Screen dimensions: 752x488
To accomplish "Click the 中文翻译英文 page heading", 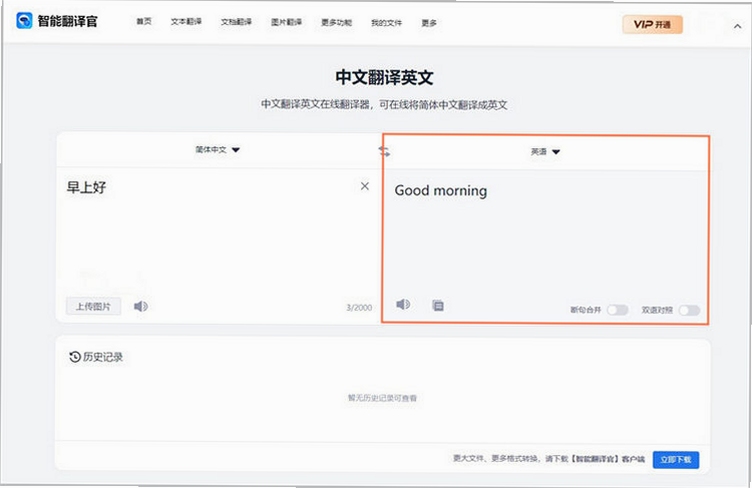I will point(384,78).
